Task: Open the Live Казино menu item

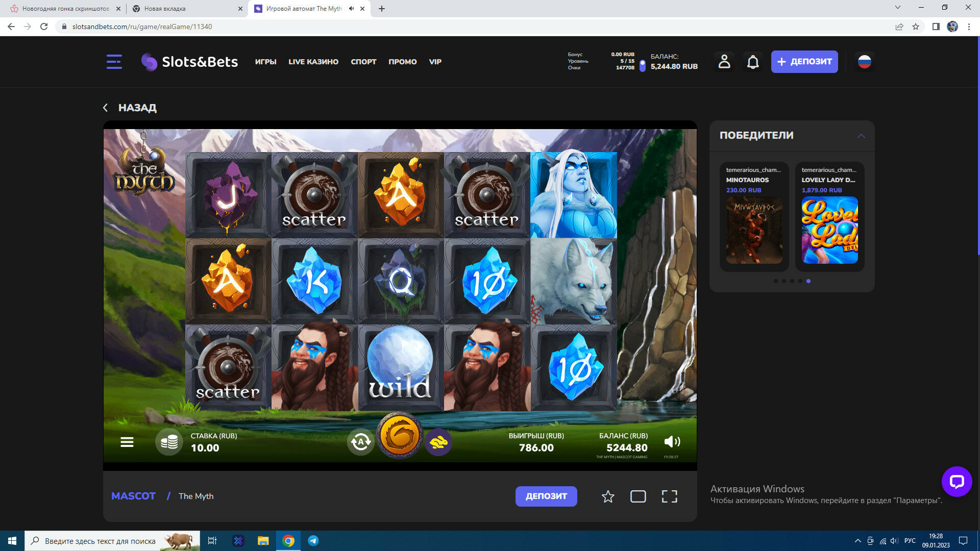Action: tap(313, 62)
